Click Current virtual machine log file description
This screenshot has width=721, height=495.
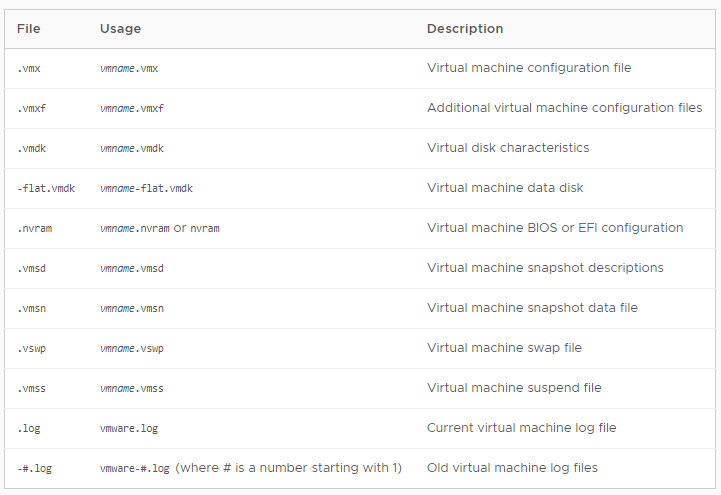point(521,427)
